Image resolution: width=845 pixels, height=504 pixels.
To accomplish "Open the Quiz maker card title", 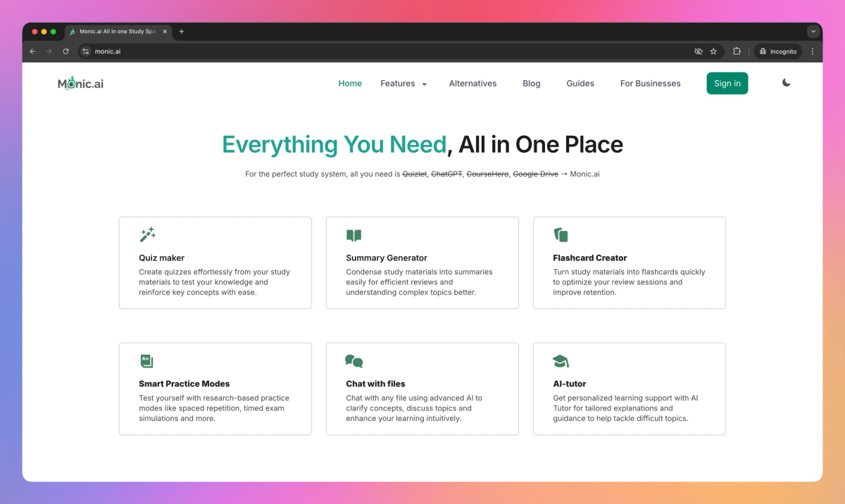I will pos(161,258).
